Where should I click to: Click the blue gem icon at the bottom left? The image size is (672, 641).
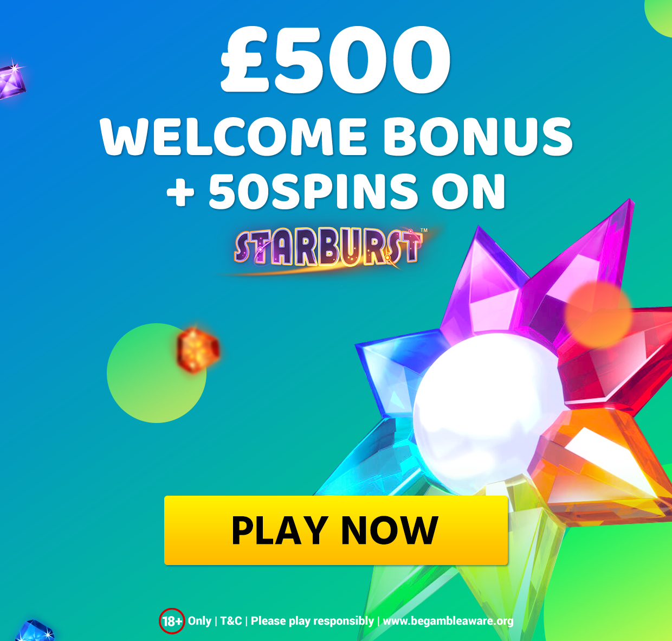tap(35, 630)
